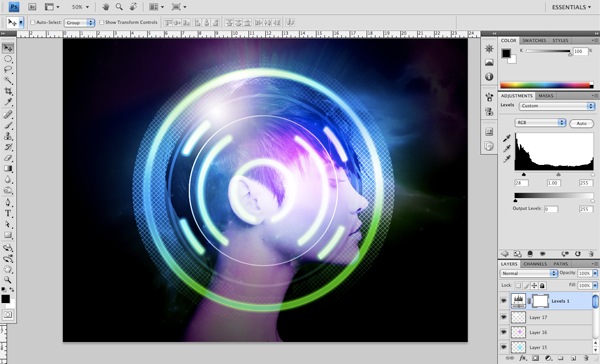The height and width of the screenshot is (364, 600).
Task: Click the Auto levels button
Action: click(x=582, y=123)
